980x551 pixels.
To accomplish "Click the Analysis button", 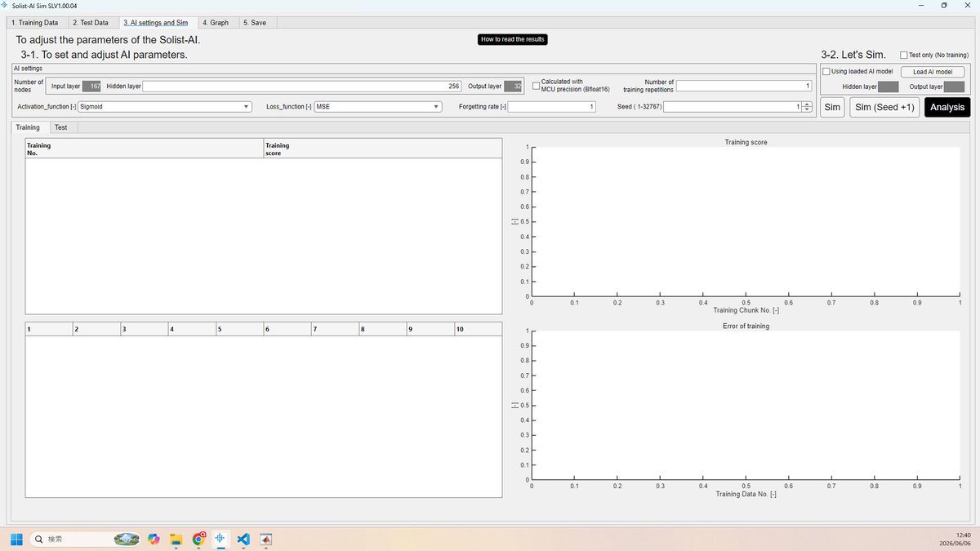I will pos(947,107).
